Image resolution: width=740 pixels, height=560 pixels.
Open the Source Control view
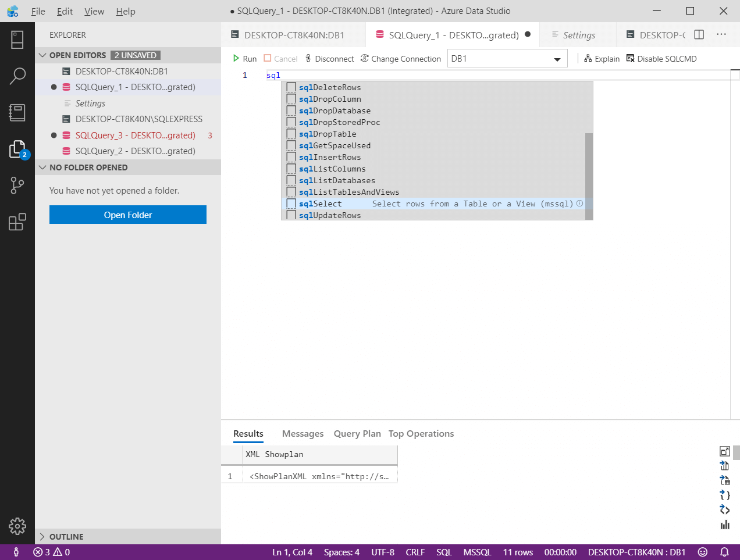[17, 186]
